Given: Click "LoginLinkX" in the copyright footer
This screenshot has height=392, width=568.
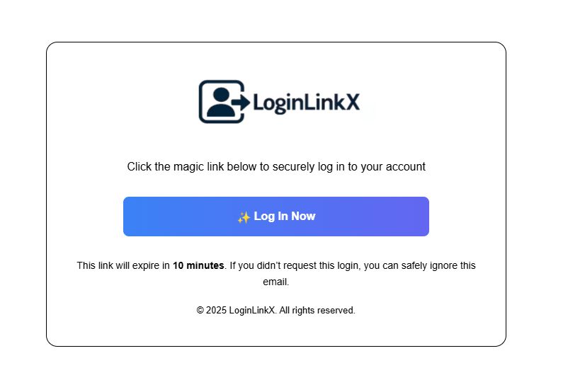Looking at the screenshot, I should (x=253, y=311).
